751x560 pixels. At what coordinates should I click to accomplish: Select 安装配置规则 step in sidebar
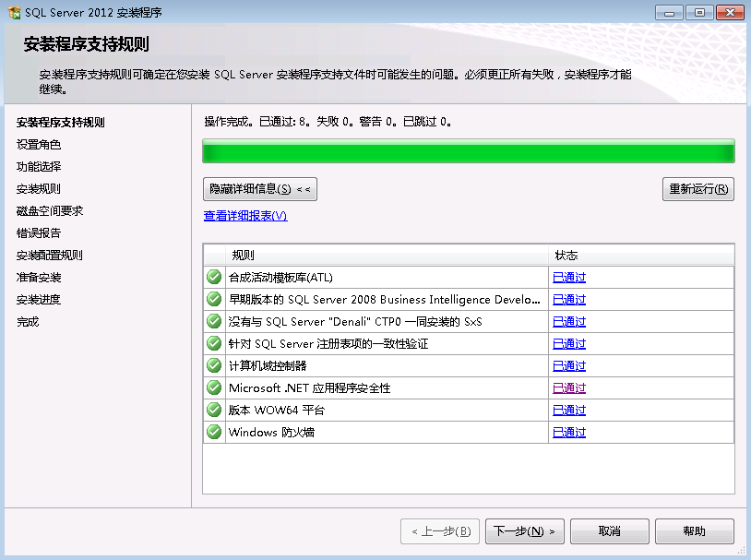click(50, 255)
